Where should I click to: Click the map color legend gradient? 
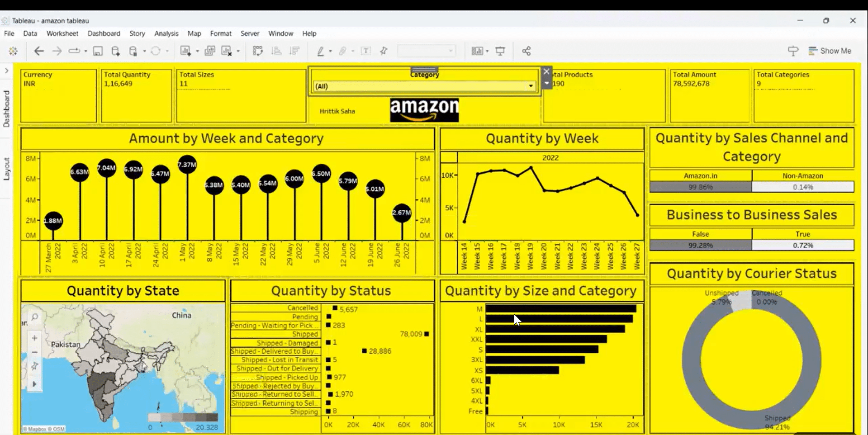coord(183,417)
